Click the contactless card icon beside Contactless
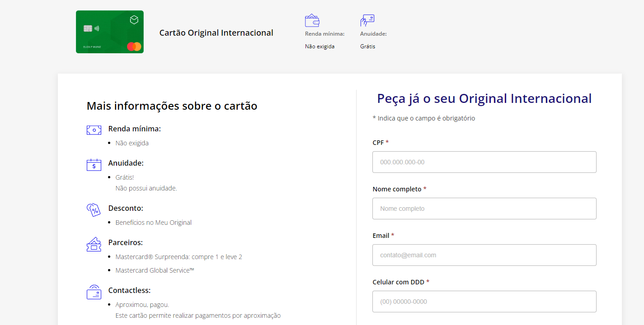 coord(94,292)
